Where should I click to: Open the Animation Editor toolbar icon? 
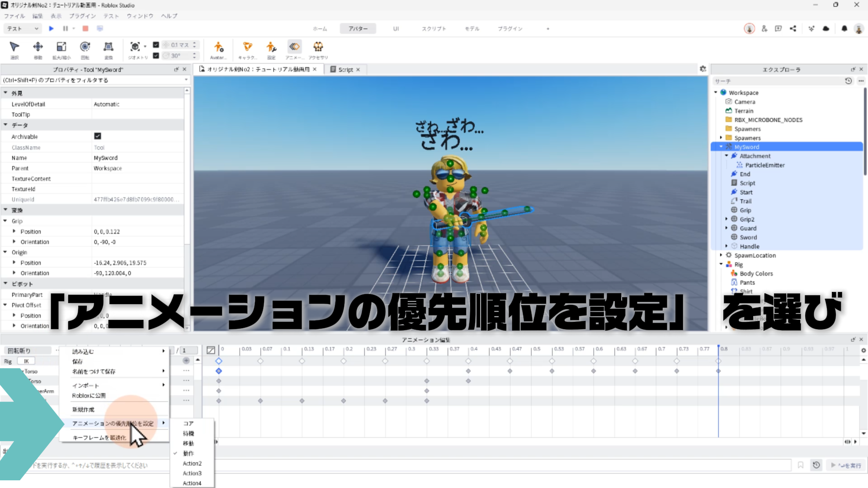coord(294,47)
